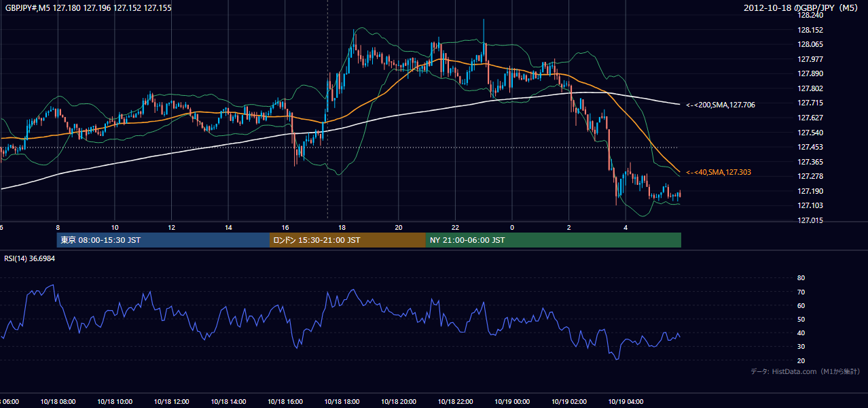Click price axis value 127.278
Image resolution: width=868 pixels, height=408 pixels.
point(809,176)
